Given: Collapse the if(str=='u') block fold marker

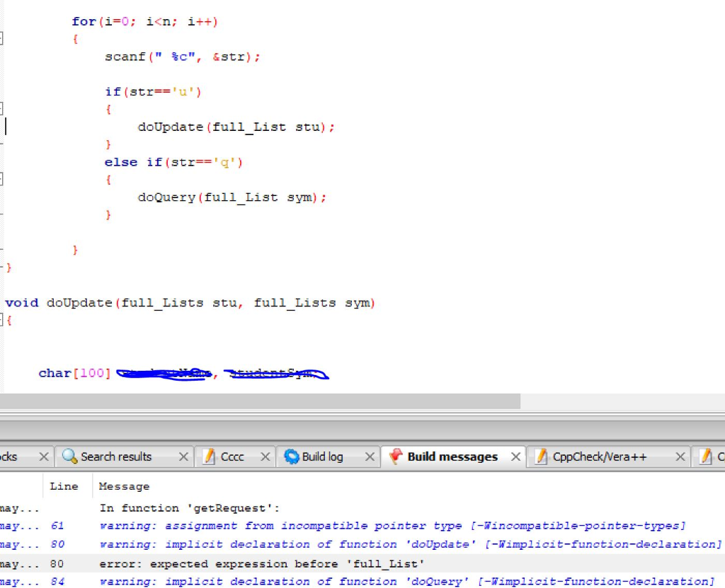Looking at the screenshot, I should 3,109.
